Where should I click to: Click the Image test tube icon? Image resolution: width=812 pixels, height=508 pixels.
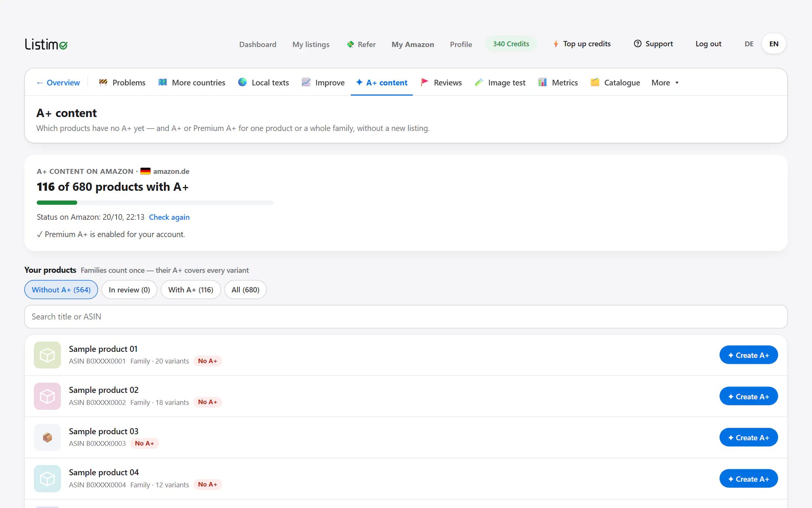[479, 82]
